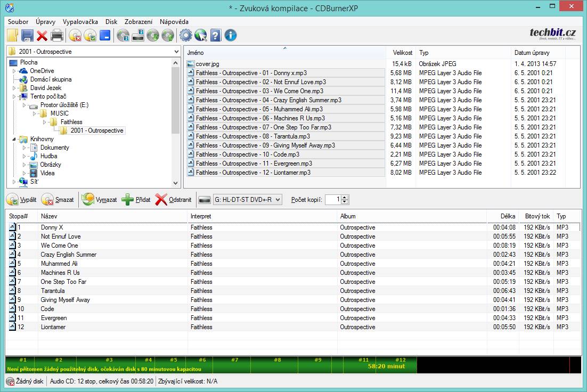The width and height of the screenshot is (587, 392).
Task: Click the Odstranit remove button
Action: (173, 200)
